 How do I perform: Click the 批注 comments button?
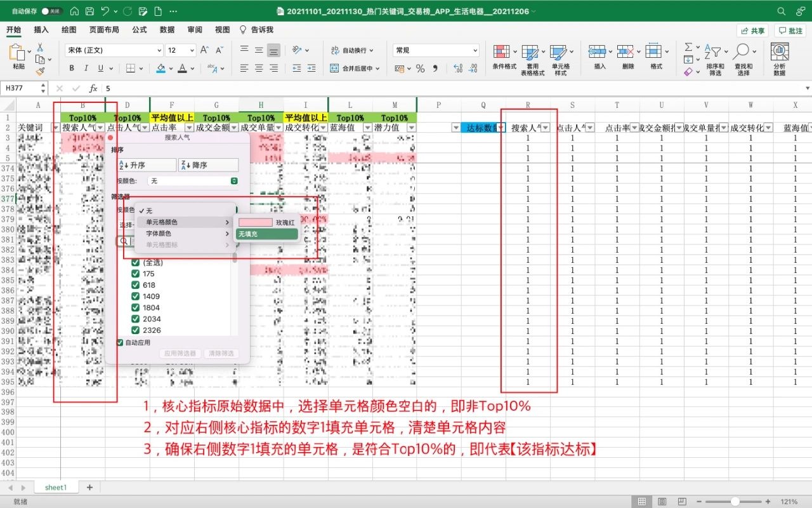point(790,30)
